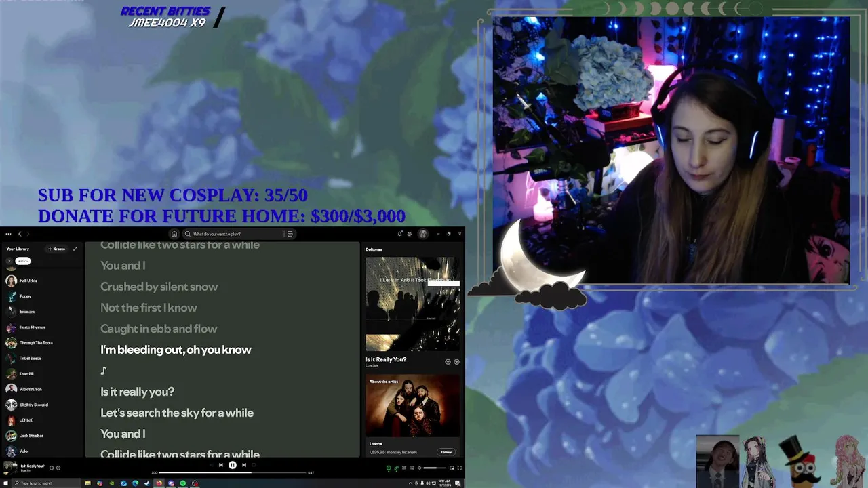
Task: Open JENNIE artist in library
Action: [41, 420]
